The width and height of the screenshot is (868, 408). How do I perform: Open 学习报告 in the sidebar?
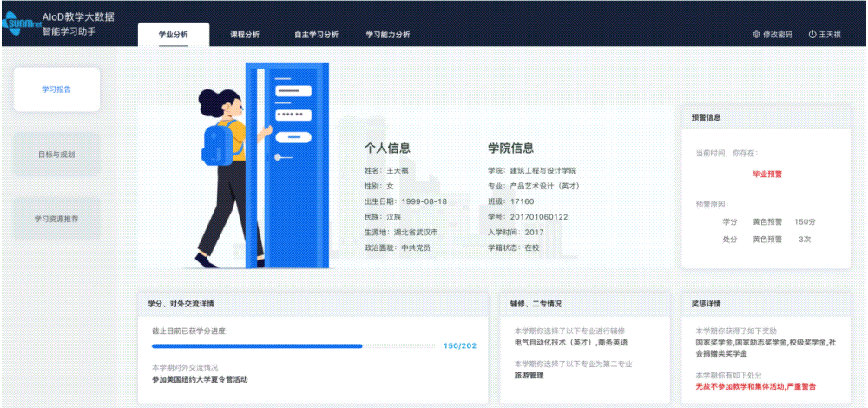tap(56, 89)
